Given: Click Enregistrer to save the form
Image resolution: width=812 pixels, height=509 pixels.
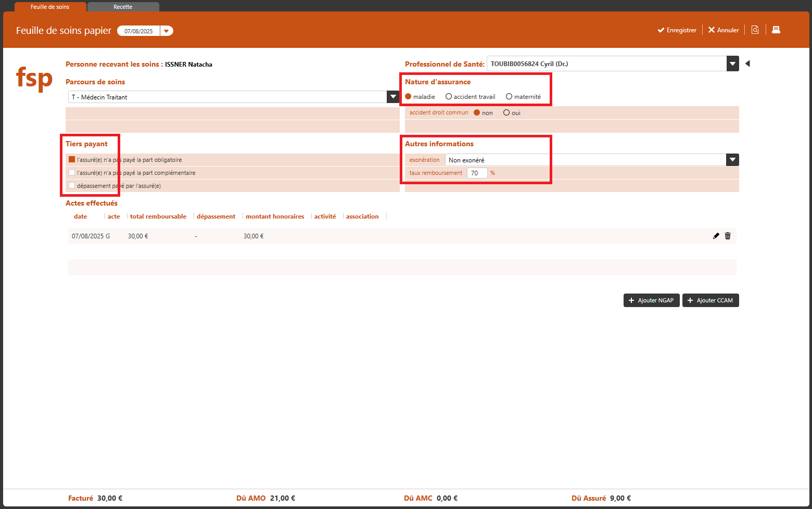Looking at the screenshot, I should pyautogui.click(x=677, y=30).
